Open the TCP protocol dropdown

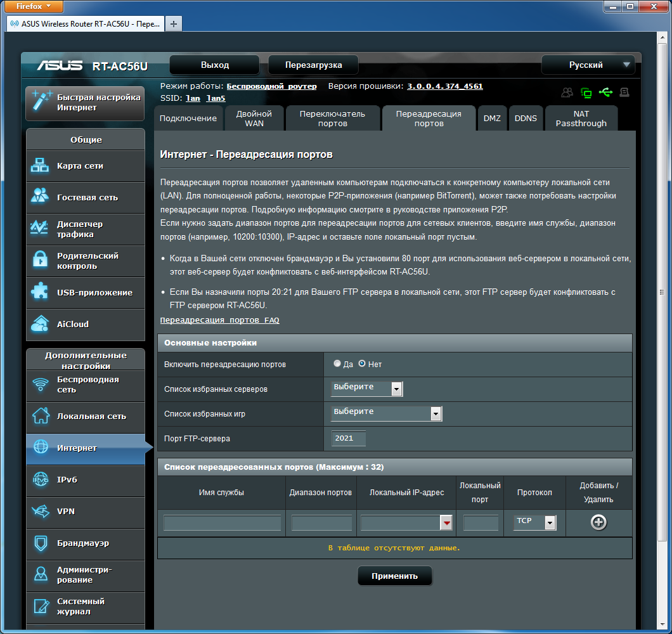pos(535,522)
